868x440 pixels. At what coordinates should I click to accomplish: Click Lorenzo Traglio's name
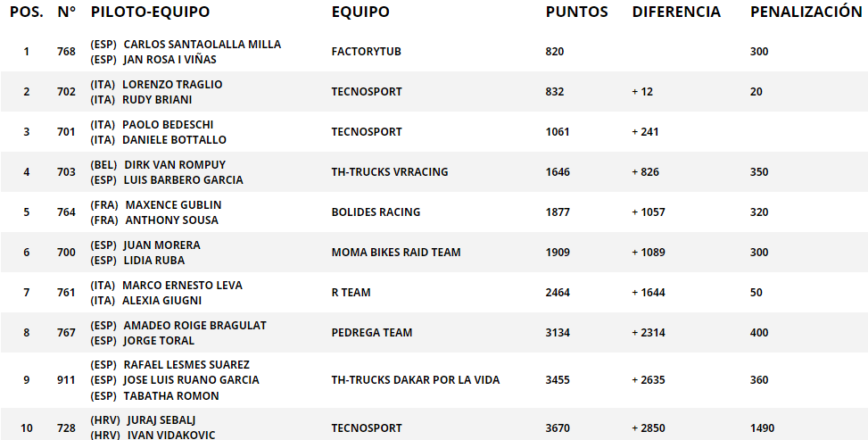tap(172, 84)
